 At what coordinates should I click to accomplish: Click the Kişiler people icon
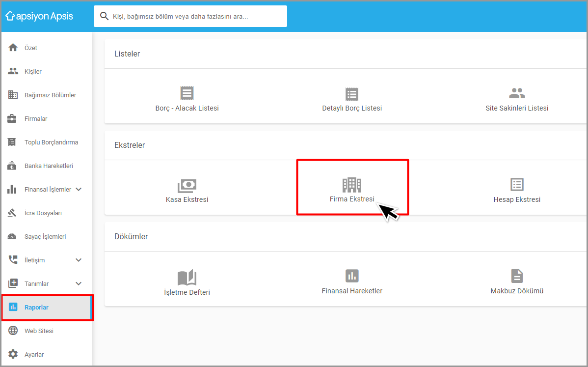[13, 71]
